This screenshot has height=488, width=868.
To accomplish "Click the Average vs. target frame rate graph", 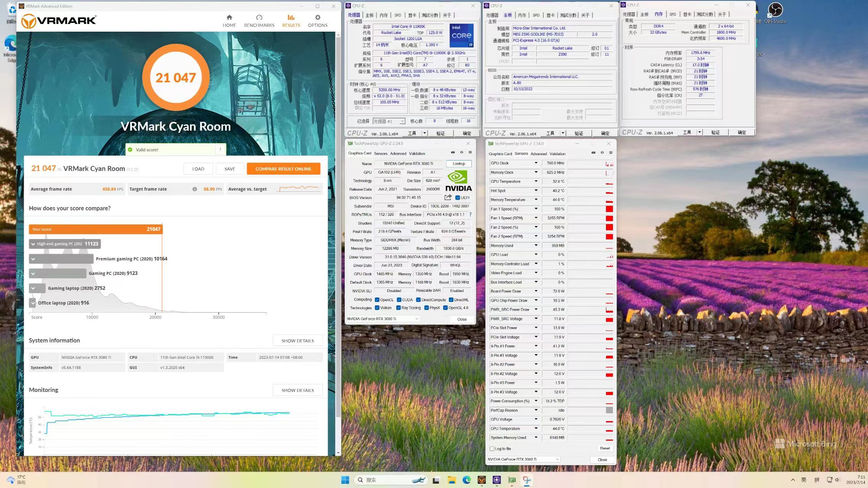I will click(299, 189).
